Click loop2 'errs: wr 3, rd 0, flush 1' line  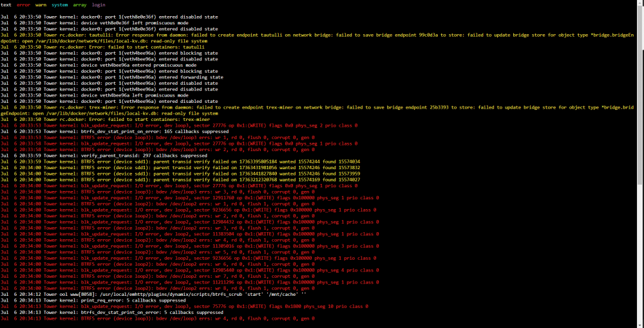pyautogui.click(x=158, y=228)
